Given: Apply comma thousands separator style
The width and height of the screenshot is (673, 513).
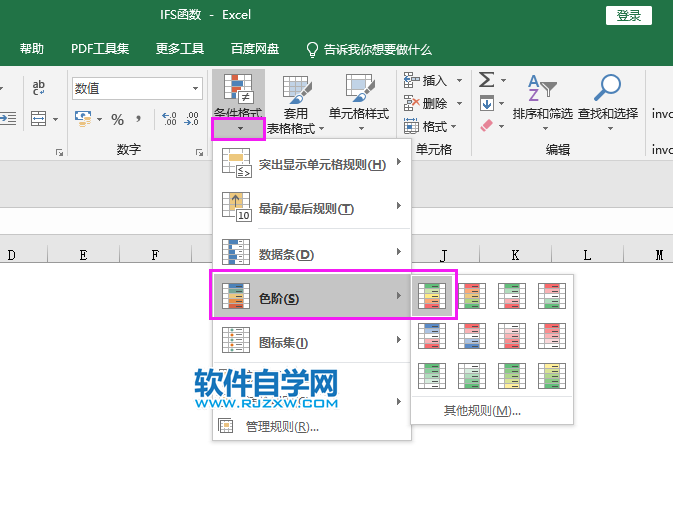Looking at the screenshot, I should tap(138, 119).
